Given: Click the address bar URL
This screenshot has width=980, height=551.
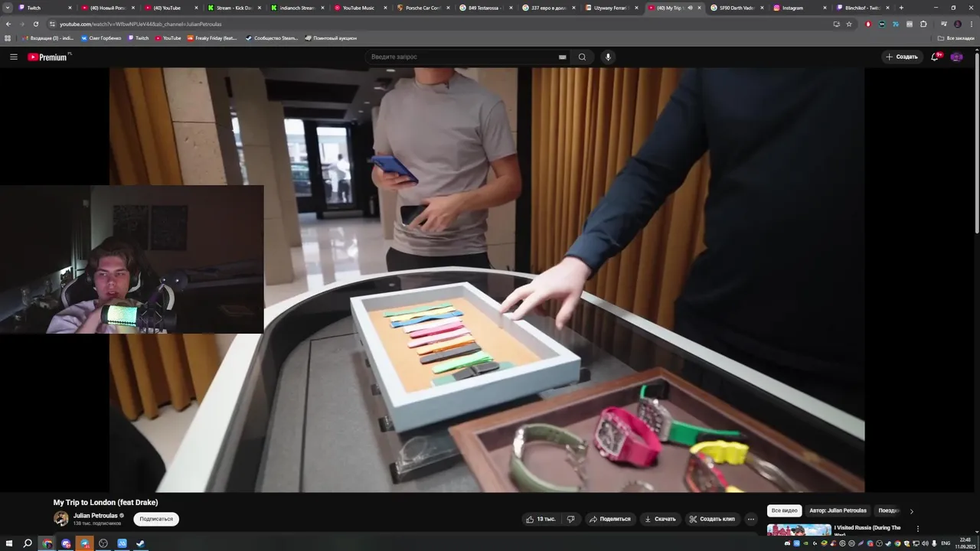Looking at the screenshot, I should [x=140, y=24].
